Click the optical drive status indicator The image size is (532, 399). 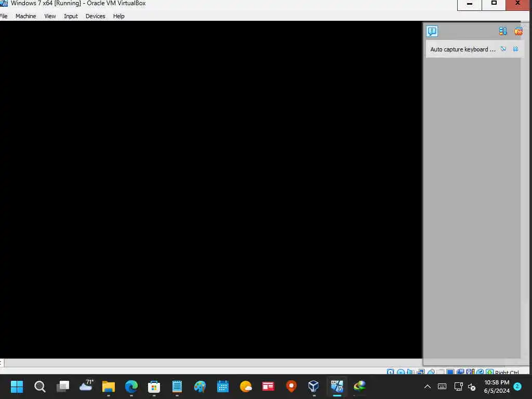coord(401,372)
